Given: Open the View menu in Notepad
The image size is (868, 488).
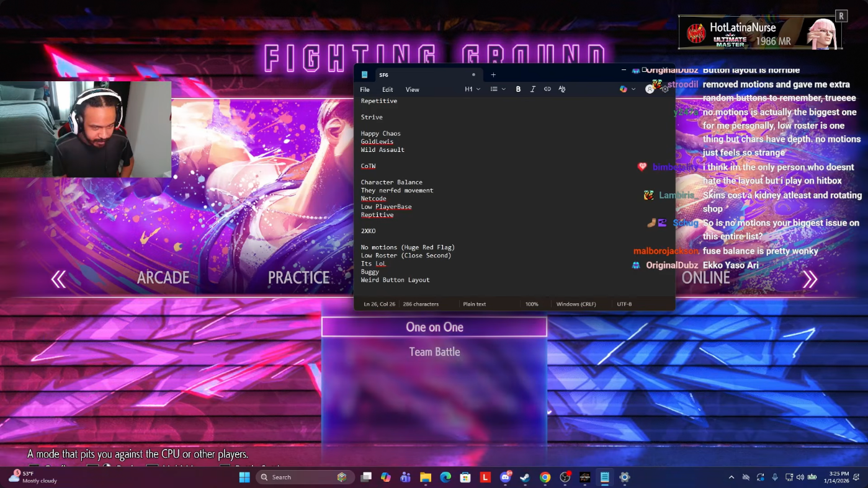Looking at the screenshot, I should (413, 89).
